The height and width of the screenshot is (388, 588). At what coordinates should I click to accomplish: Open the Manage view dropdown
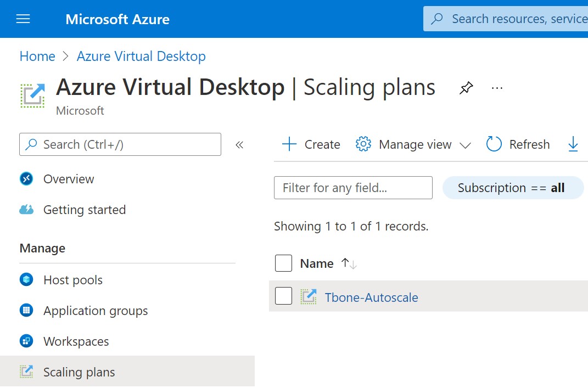[413, 144]
